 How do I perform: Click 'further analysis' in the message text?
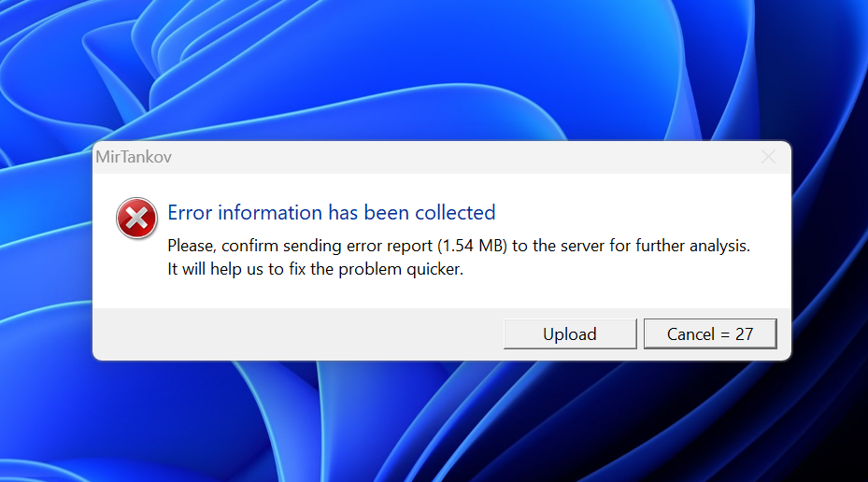point(692,247)
